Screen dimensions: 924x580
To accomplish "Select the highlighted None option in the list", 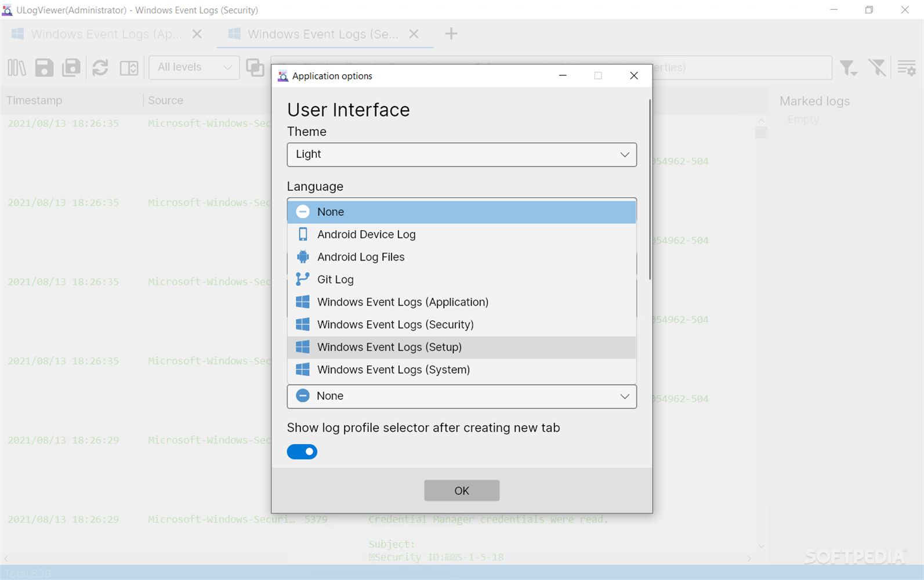I will [x=462, y=212].
